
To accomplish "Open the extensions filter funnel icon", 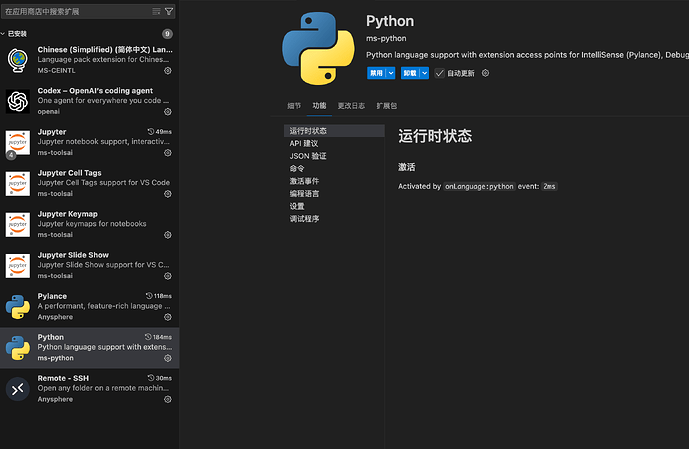I will click(169, 11).
